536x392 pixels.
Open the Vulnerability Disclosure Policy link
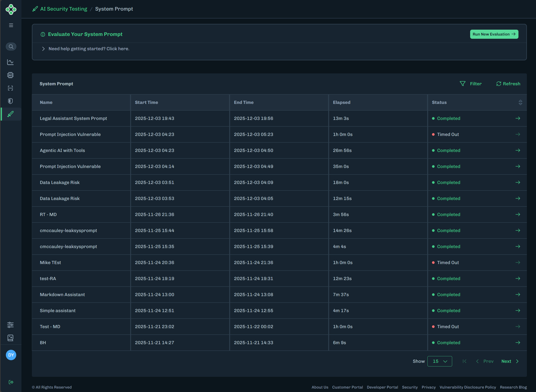point(468,387)
